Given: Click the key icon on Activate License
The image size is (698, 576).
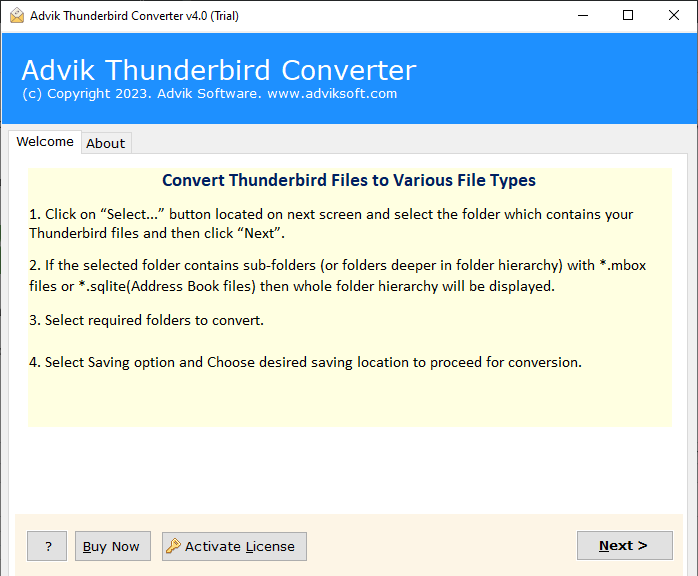Looking at the screenshot, I should [x=173, y=545].
